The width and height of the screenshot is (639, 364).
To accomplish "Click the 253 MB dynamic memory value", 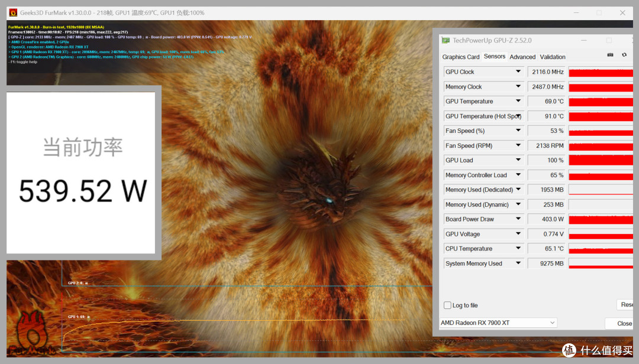I will point(547,204).
